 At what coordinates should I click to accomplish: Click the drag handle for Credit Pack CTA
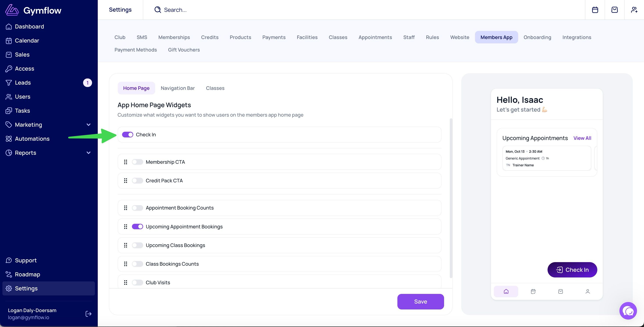point(126,181)
